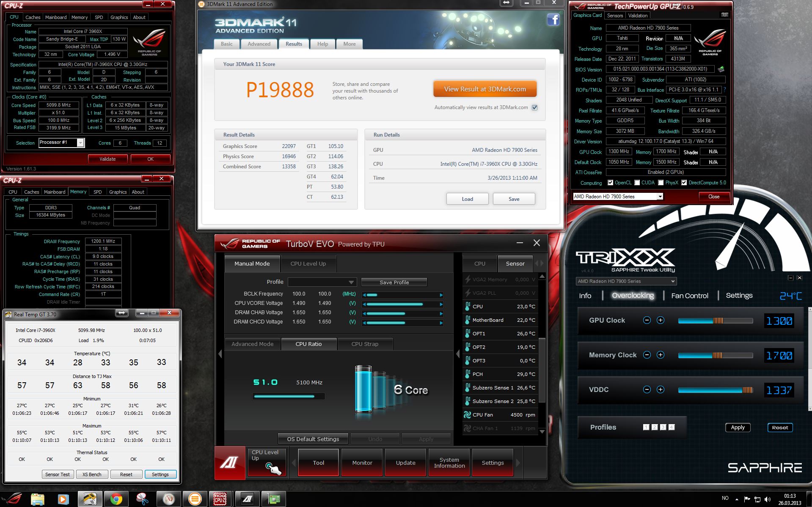The width and height of the screenshot is (812, 507).
Task: Click the GPU-Z BIOS save chip icon
Action: click(721, 69)
